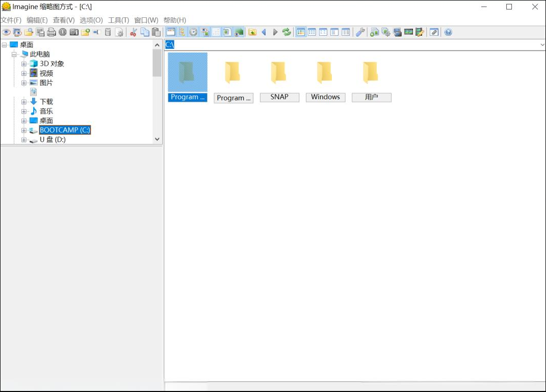The image size is (546, 392).
Task: Expand the BOOTCAMP (C:) tree node
Action: [x=23, y=130]
